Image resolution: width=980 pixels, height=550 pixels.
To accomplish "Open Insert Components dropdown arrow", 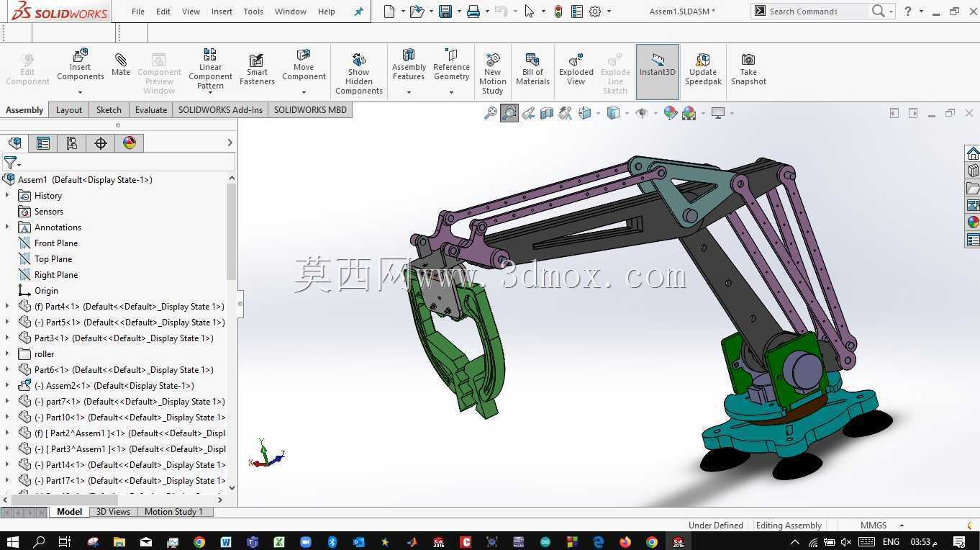I will (x=80, y=92).
